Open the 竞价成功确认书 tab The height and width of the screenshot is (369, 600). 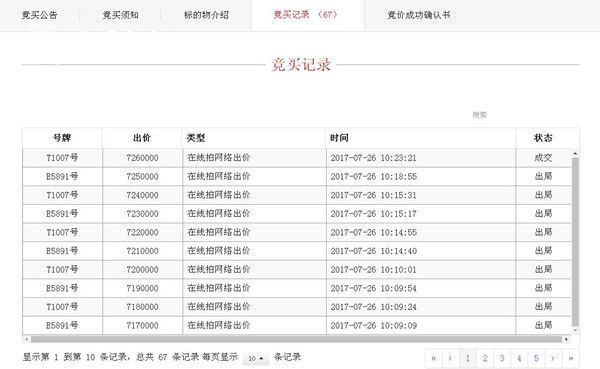(x=419, y=15)
